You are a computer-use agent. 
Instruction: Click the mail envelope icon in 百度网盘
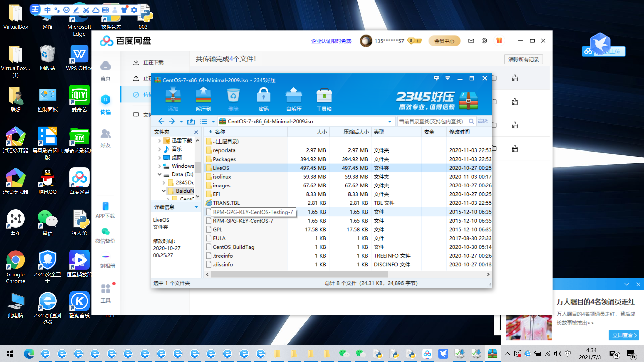[471, 41]
